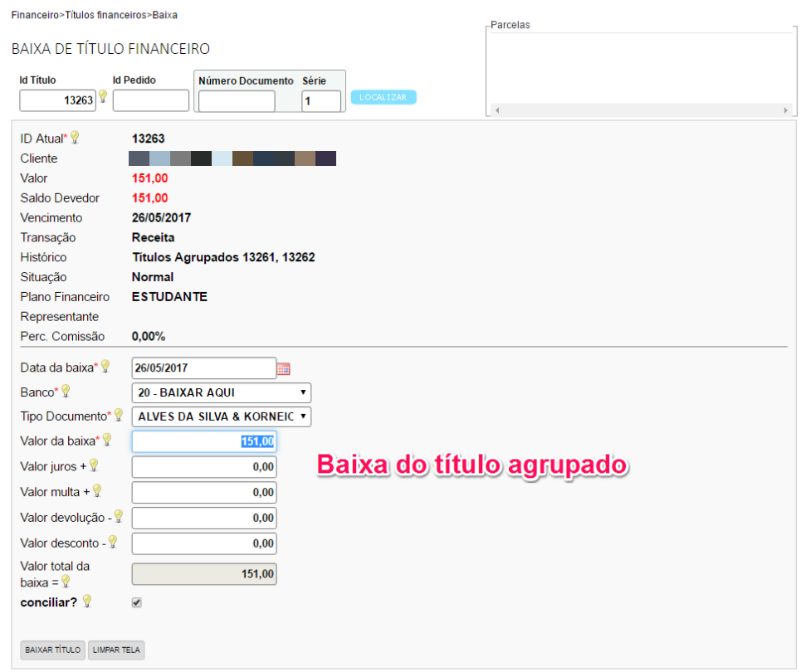Image resolution: width=811 pixels, height=672 pixels.
Task: Click the Valor da baixa input field
Action: pyautogui.click(x=203, y=441)
